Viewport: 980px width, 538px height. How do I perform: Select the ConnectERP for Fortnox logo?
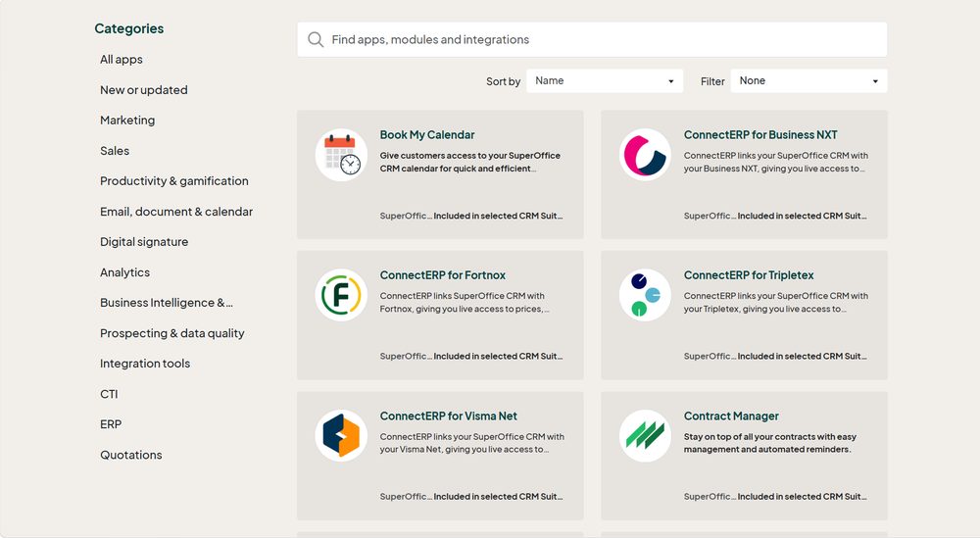click(341, 295)
